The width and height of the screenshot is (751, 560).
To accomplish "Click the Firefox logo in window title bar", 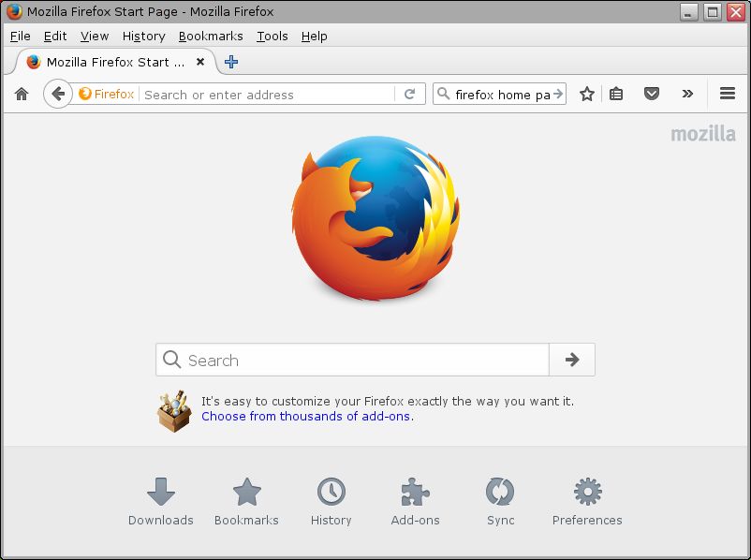I will point(14,11).
